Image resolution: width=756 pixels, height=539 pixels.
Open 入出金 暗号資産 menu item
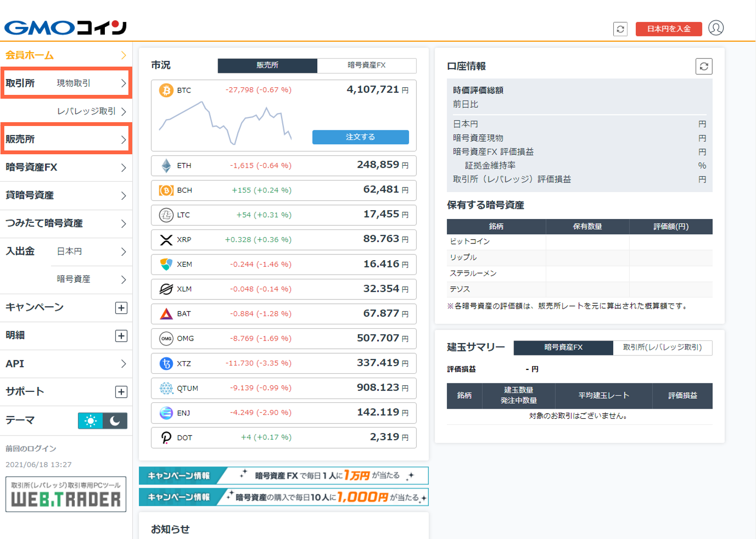91,279
